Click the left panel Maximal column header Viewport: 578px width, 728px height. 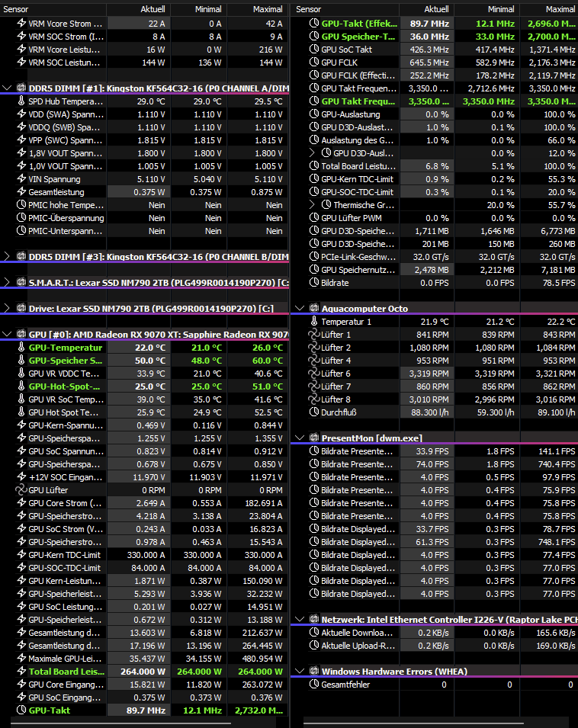coord(258,9)
